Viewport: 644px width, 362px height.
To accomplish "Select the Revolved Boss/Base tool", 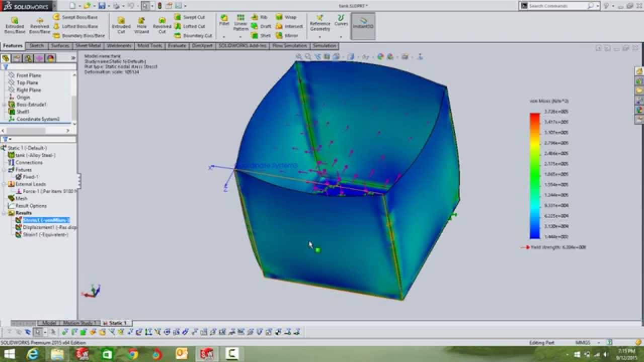I will pyautogui.click(x=39, y=25).
